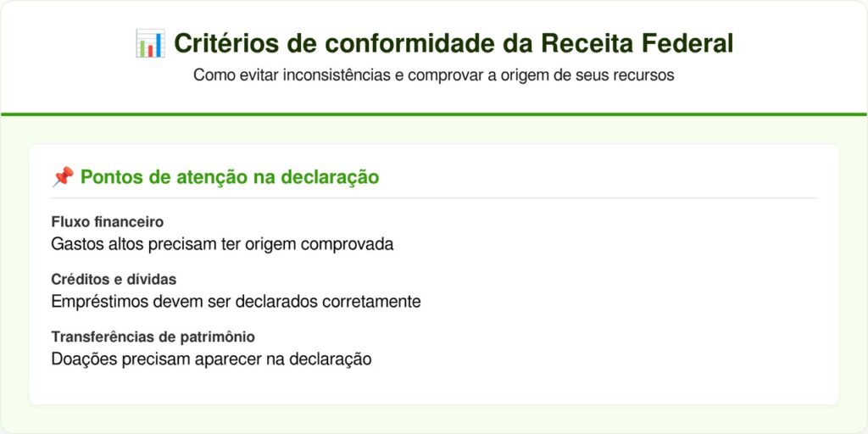Click the word 'Gastos'
This screenshot has height=434, width=868.
[75, 244]
